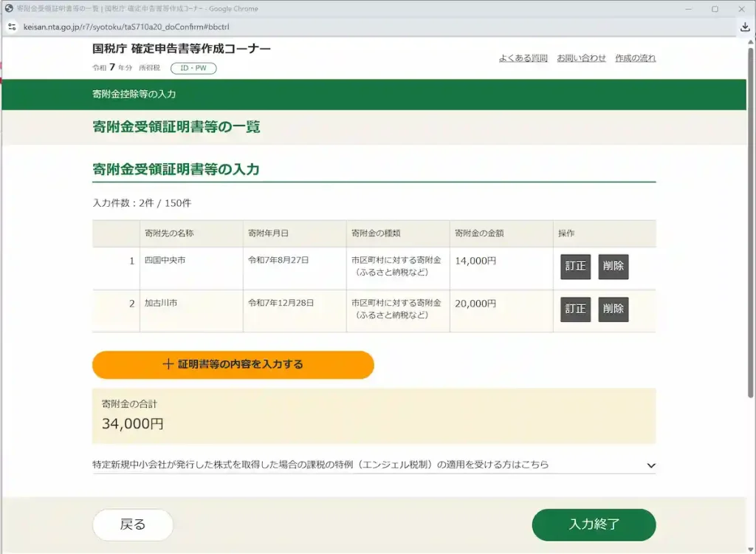This screenshot has width=756, height=554.
Task: Click the favicon on the browser tab
Action: tap(9, 8)
